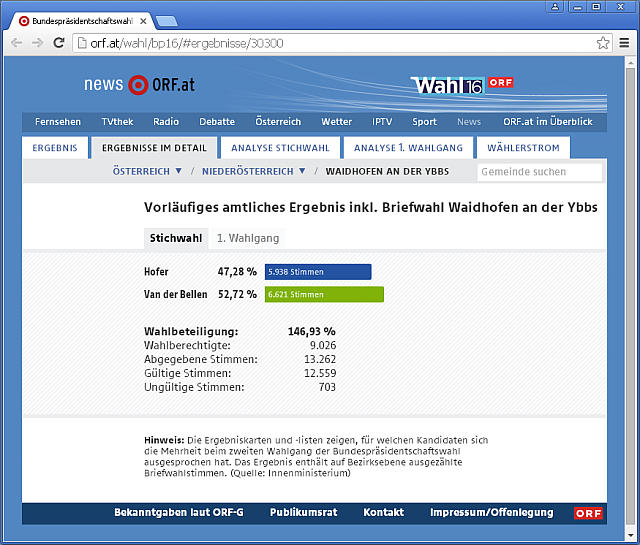This screenshot has width=640, height=545.
Task: Click Van der Bellen's green result bar
Action: 324,294
